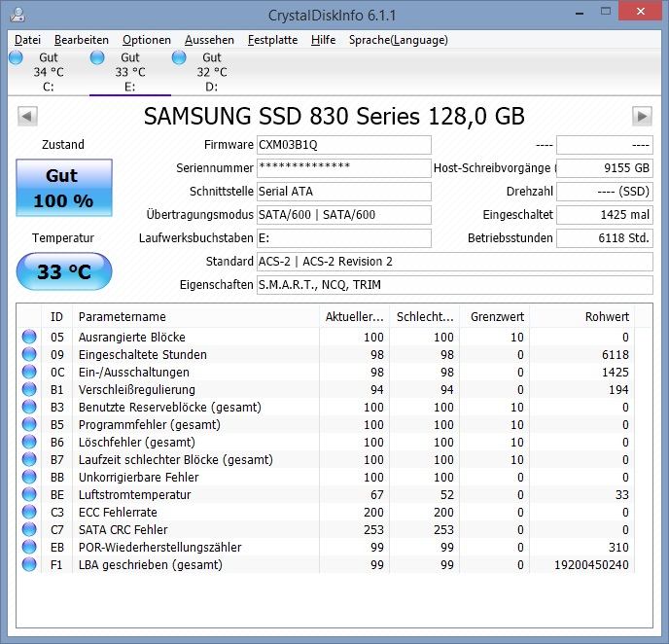Click the Parametername column header
This screenshot has height=644, width=669.
click(x=195, y=317)
